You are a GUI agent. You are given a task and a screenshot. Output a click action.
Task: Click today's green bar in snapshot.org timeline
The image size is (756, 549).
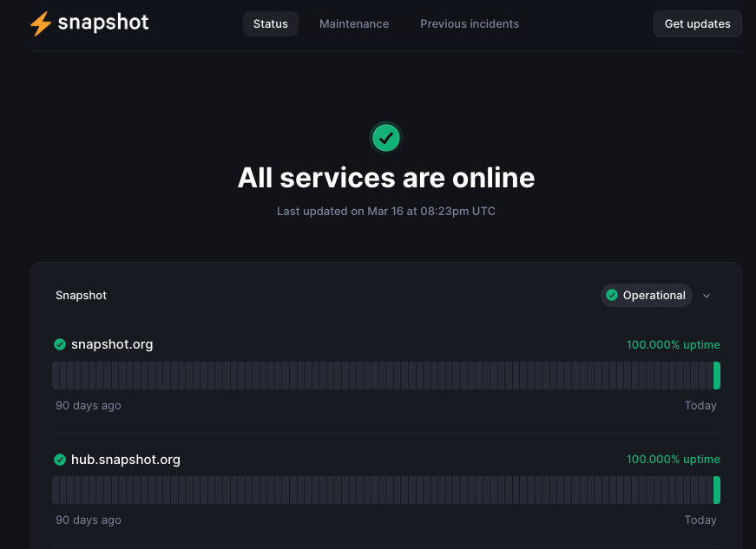717,376
